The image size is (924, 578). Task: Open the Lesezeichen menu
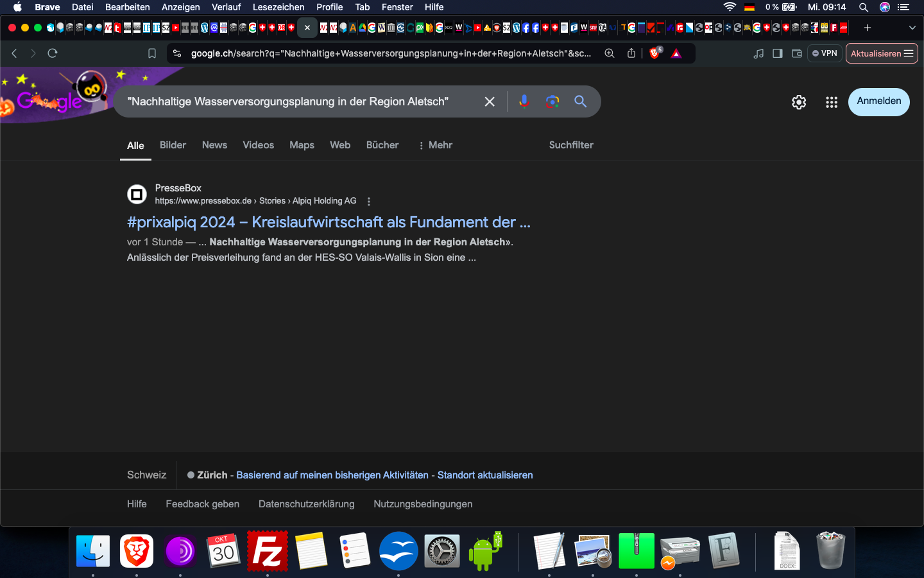point(278,7)
